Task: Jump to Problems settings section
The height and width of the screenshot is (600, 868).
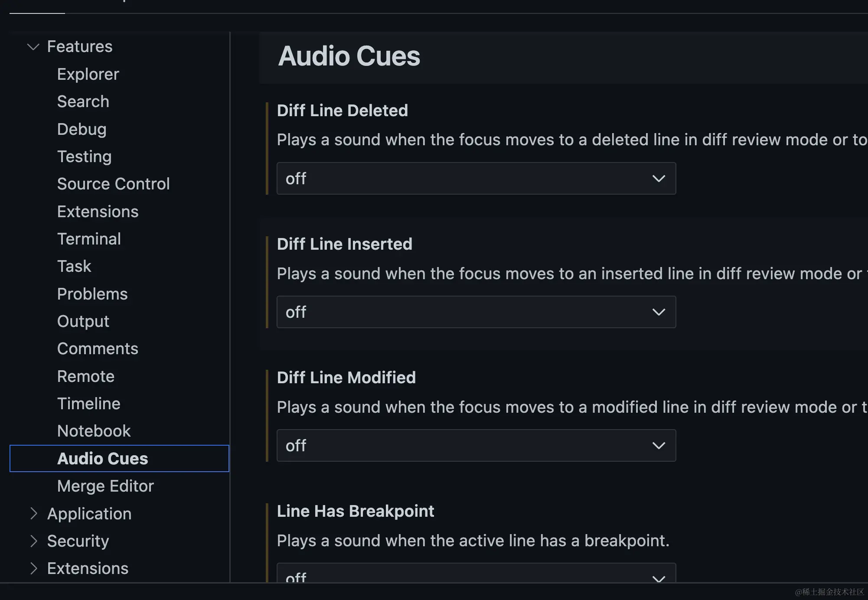Action: coord(92,294)
